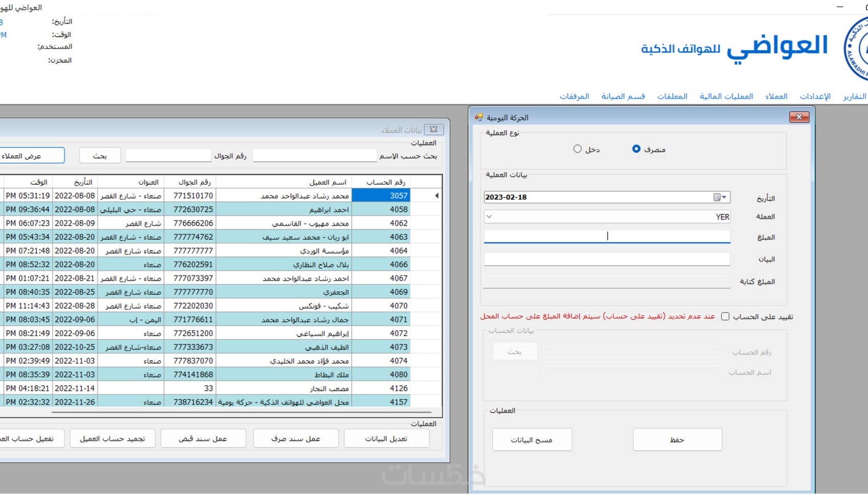868x495 pixels.
Task: Open the المرفقات menu
Action: pyautogui.click(x=574, y=96)
